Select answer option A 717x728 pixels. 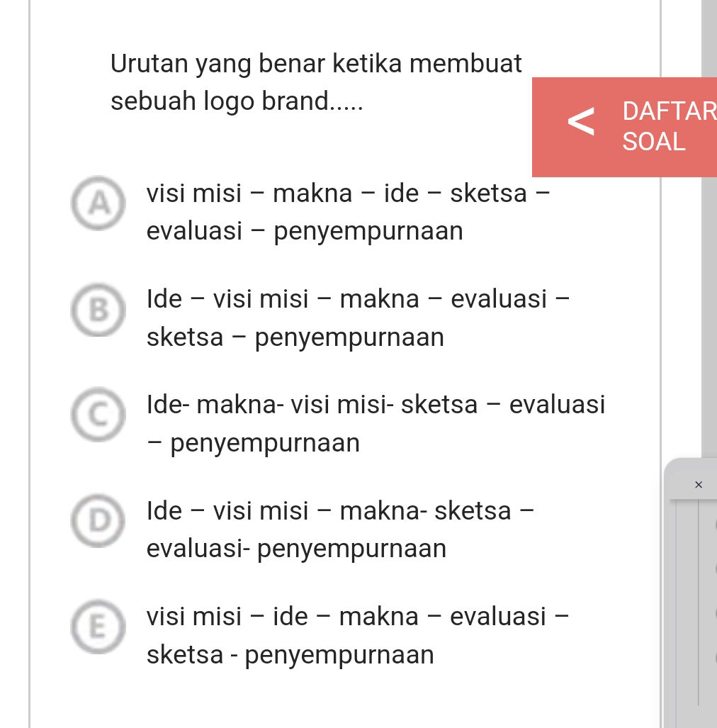point(98,203)
